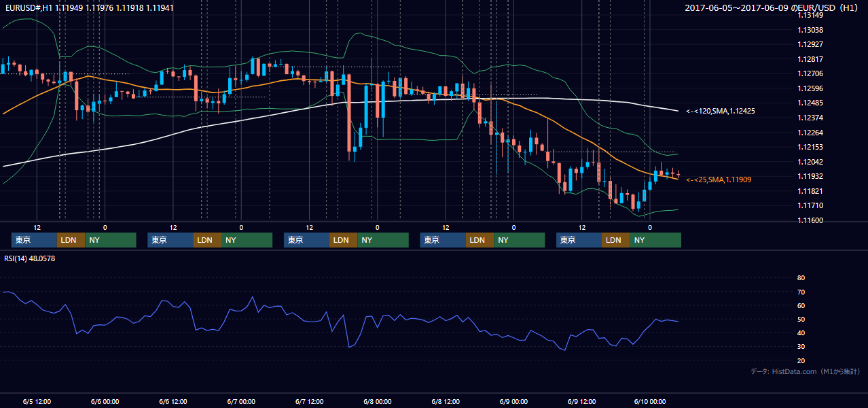The height and width of the screenshot is (408, 868).
Task: Select the 120 SMA label reading 1.12425
Action: pyautogui.click(x=721, y=111)
